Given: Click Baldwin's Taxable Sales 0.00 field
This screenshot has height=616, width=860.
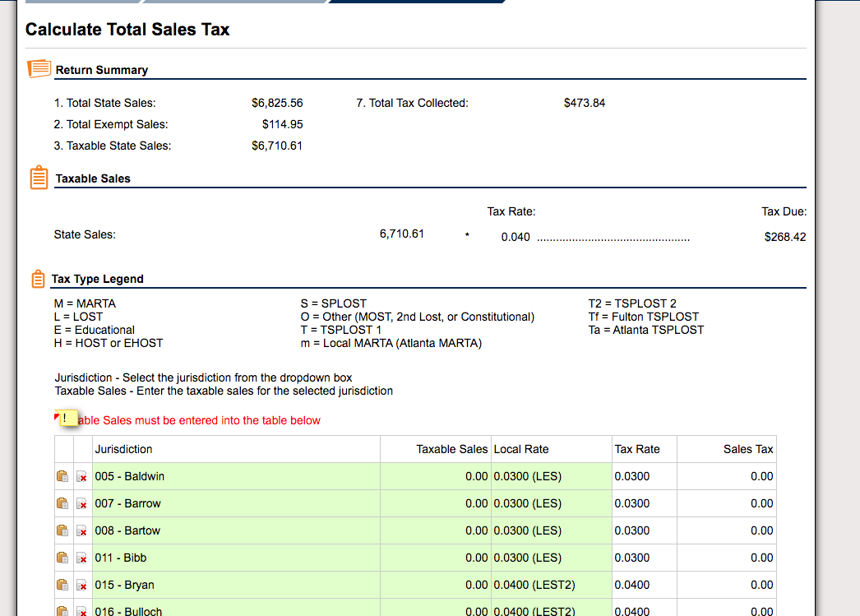Looking at the screenshot, I should (x=436, y=476).
